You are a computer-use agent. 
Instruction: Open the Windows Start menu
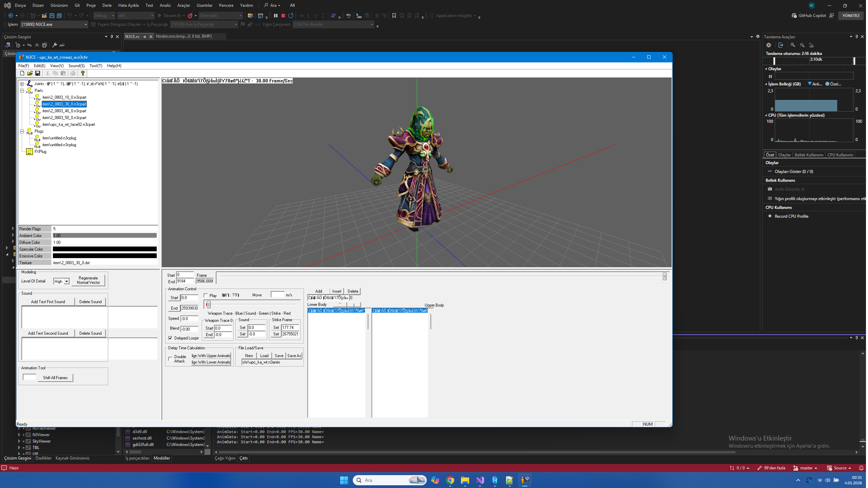pos(344,480)
